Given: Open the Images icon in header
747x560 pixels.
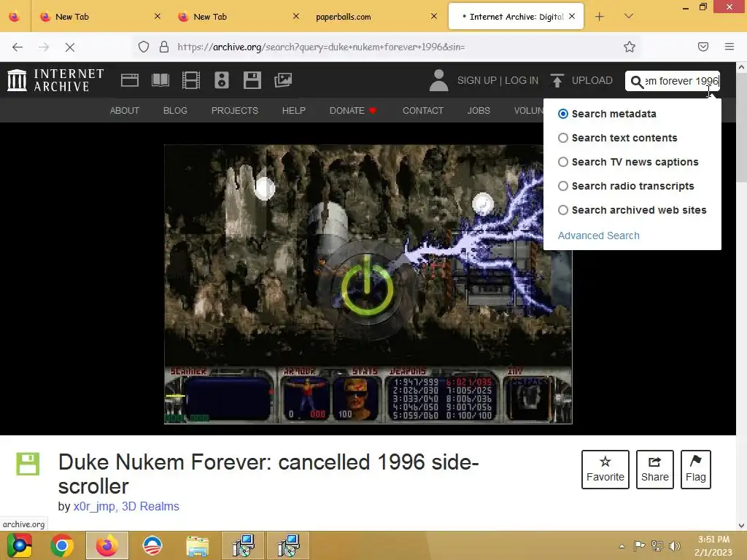Looking at the screenshot, I should tap(283, 80).
